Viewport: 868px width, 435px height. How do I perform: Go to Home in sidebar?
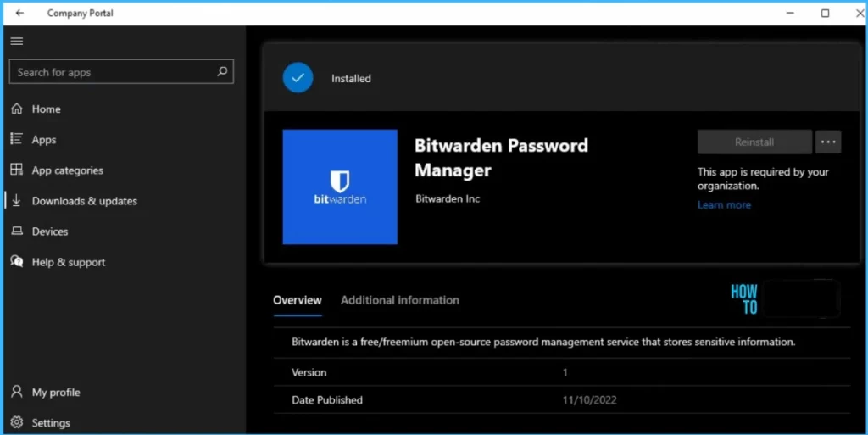point(46,109)
